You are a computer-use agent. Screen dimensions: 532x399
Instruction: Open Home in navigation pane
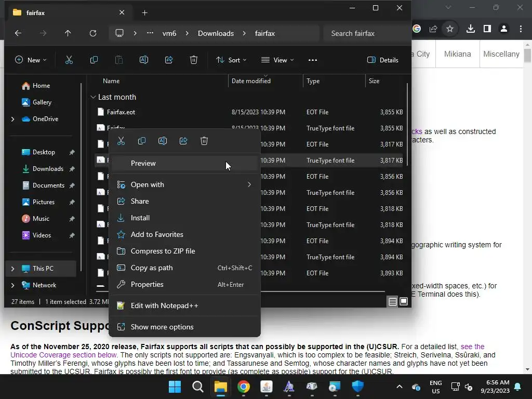(42, 86)
